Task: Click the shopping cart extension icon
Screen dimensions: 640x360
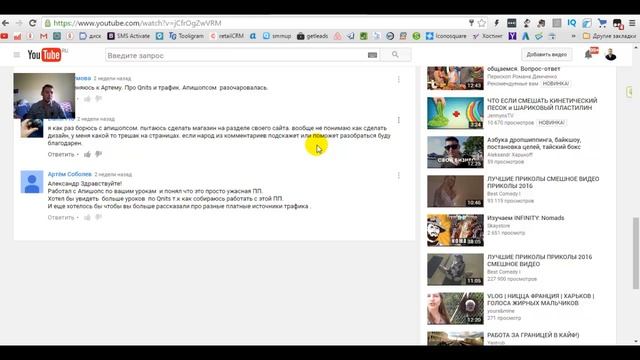Action: click(x=602, y=23)
